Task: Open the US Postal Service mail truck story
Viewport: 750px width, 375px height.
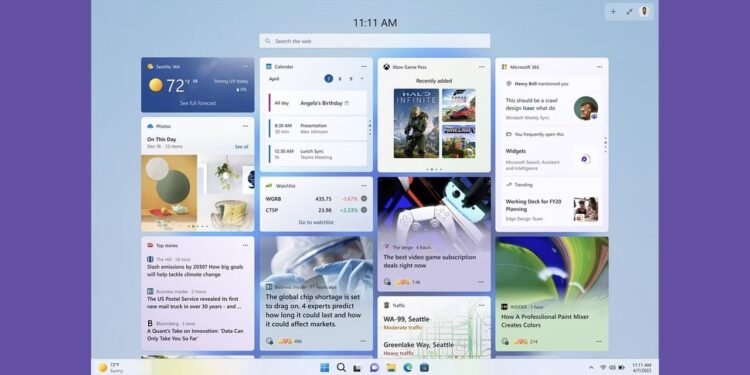Action: (193, 303)
